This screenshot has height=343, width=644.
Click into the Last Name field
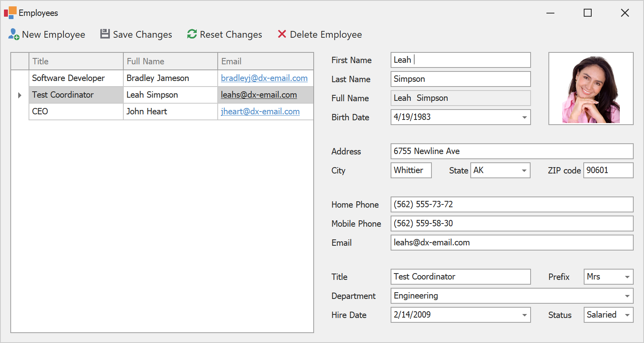460,79
